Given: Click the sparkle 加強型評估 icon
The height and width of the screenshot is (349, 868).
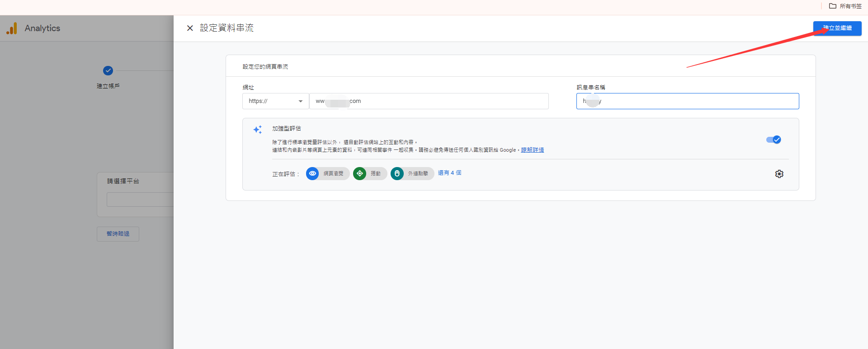Looking at the screenshot, I should point(258,130).
